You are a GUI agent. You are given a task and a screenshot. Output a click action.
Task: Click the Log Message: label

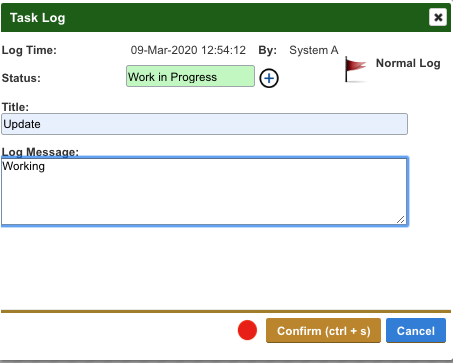(40, 152)
